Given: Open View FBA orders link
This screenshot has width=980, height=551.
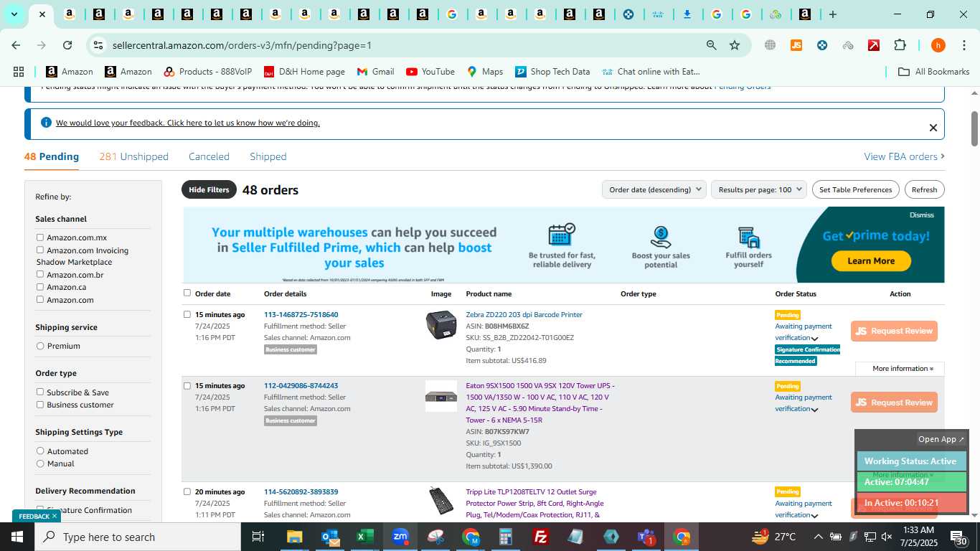Looking at the screenshot, I should (904, 156).
